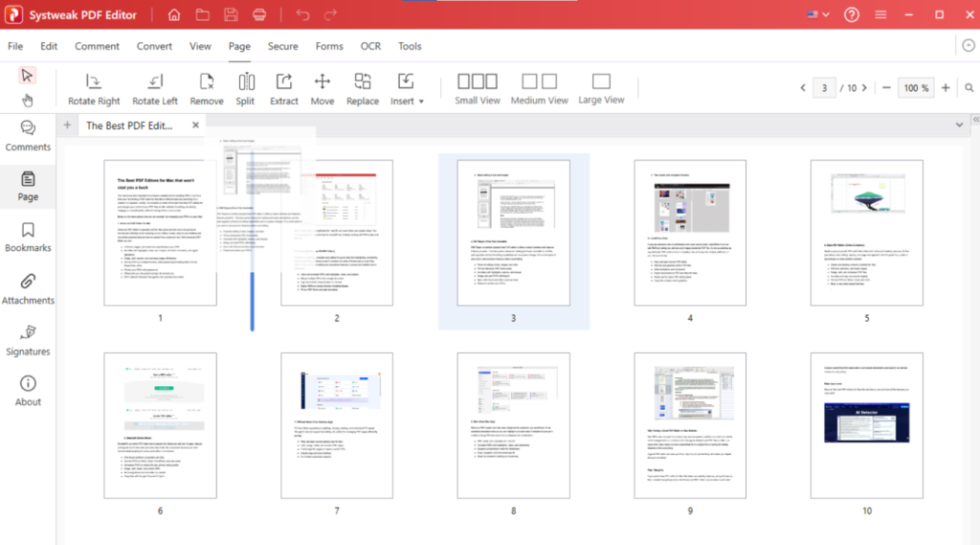Image resolution: width=980 pixels, height=545 pixels.
Task: Open the Signatures side panel
Action: click(28, 340)
